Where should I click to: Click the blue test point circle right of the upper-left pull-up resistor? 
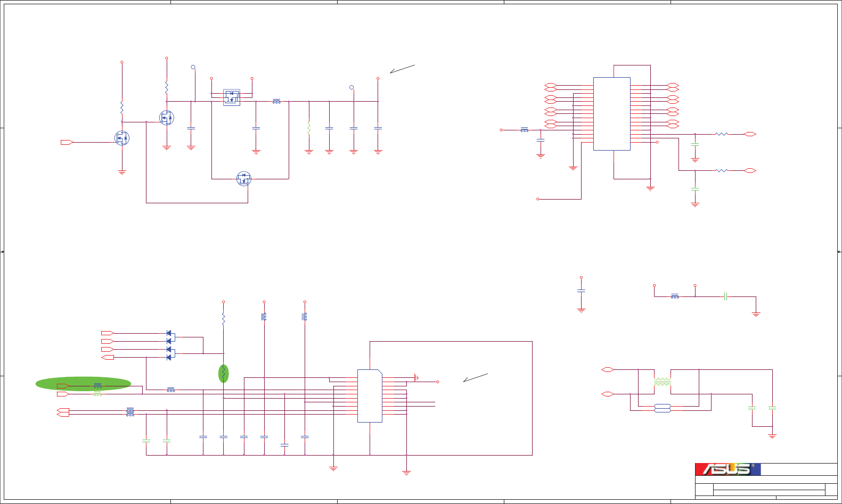tap(193, 67)
